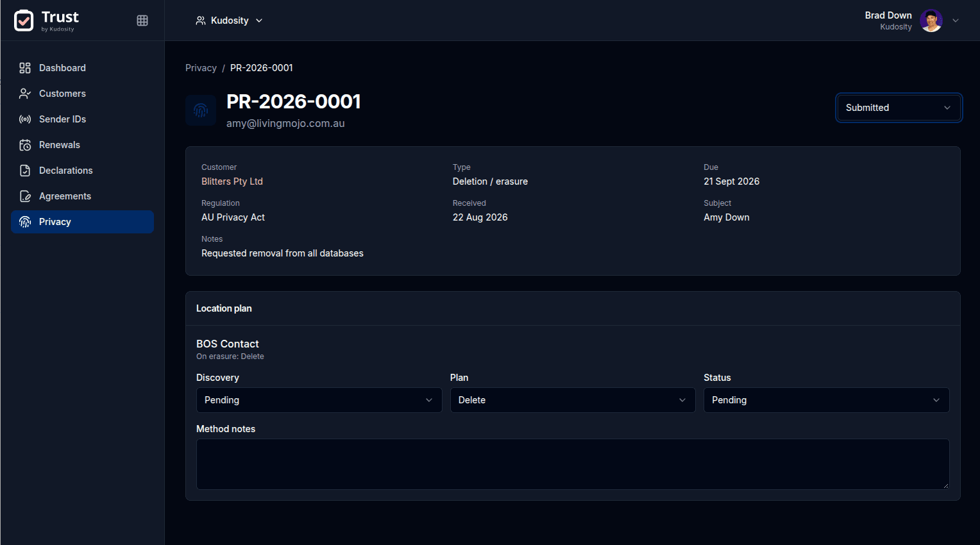Click the Brad Down user name
Image resolution: width=980 pixels, height=545 pixels.
click(888, 15)
